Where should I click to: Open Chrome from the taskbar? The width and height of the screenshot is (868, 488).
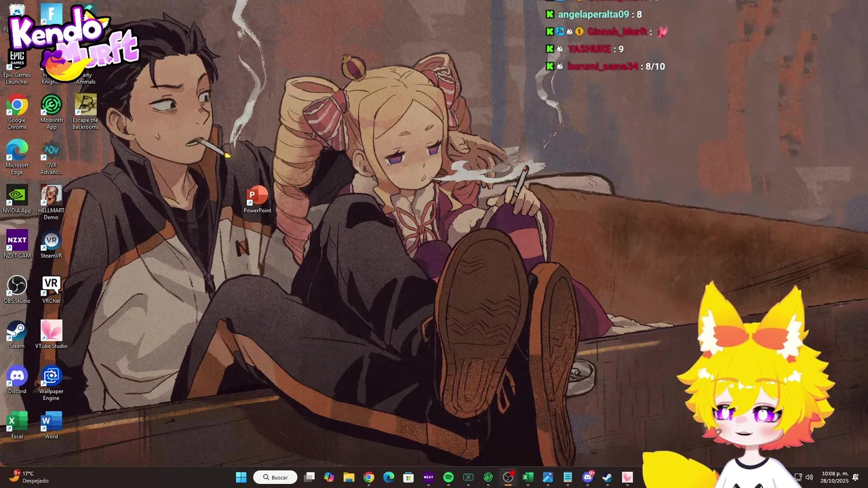[368, 477]
